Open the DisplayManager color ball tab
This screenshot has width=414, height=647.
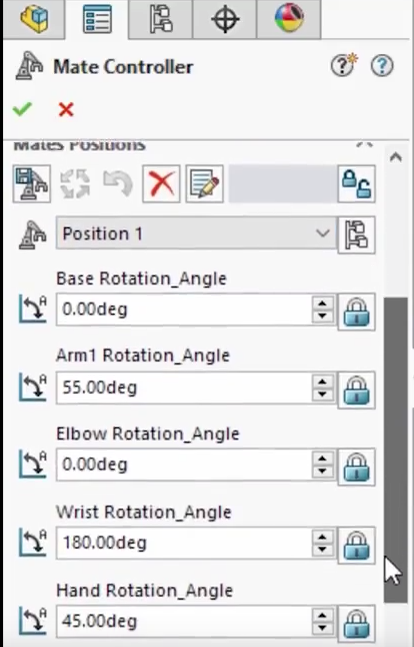tap(289, 19)
